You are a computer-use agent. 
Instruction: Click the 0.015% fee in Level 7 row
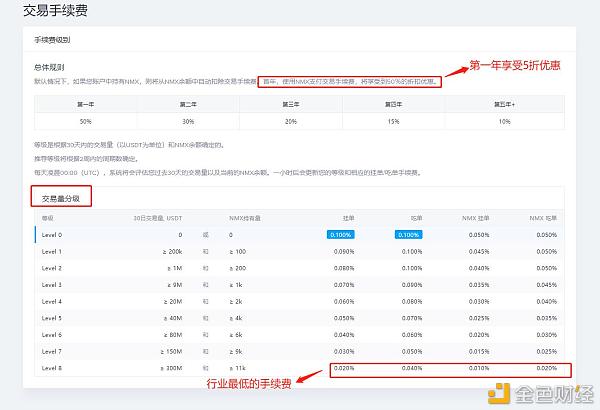(479, 351)
